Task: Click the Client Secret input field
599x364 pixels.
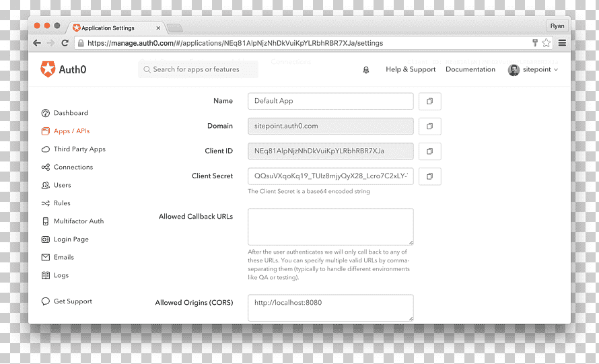Action: (x=330, y=176)
